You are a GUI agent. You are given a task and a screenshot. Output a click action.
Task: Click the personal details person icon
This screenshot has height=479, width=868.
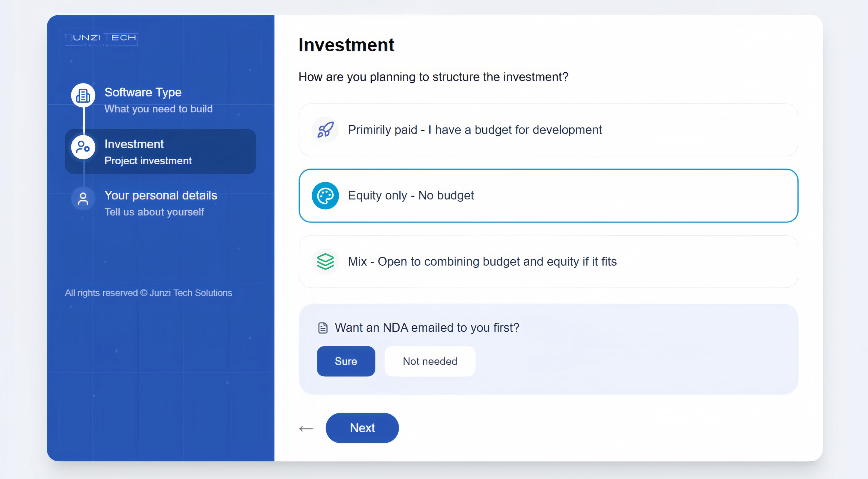83,199
